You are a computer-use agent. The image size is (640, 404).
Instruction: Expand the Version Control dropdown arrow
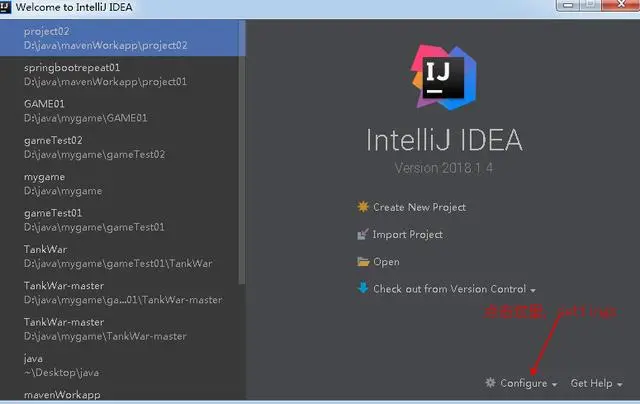click(x=533, y=290)
